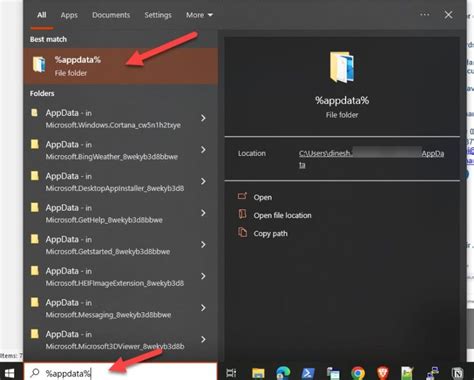
Task: Click the magnifier icon in the search box
Action: pyautogui.click(x=35, y=373)
